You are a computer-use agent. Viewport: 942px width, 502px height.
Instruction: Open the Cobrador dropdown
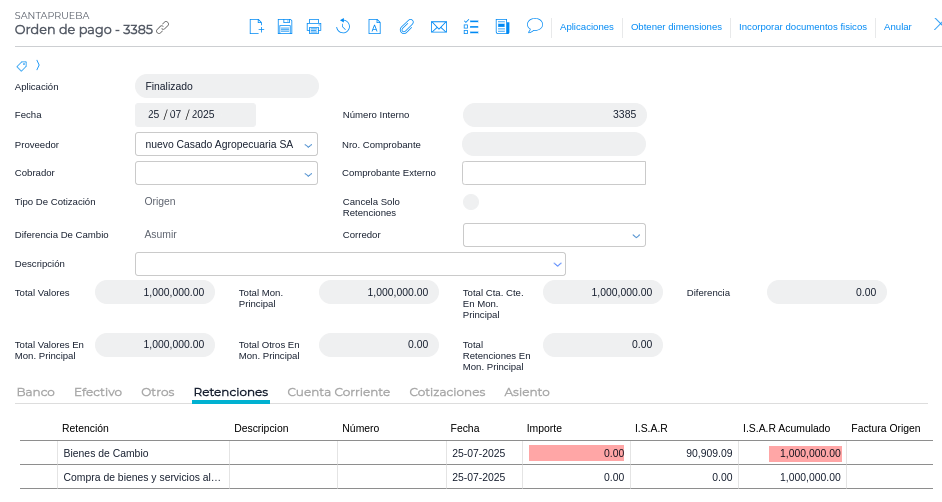[x=308, y=174]
